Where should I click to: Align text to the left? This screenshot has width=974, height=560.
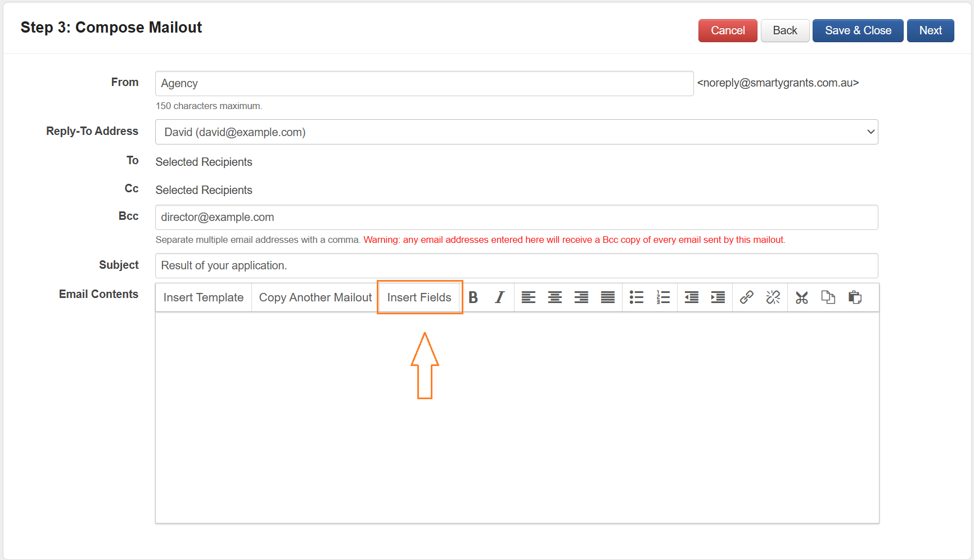(528, 297)
